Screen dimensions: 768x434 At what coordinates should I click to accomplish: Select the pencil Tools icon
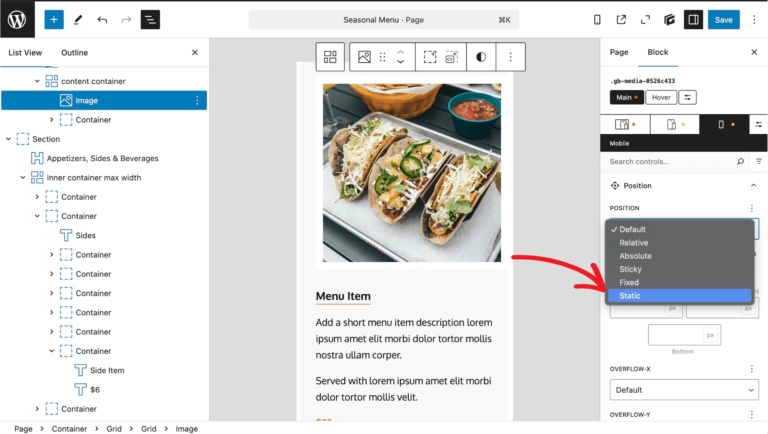click(x=78, y=20)
